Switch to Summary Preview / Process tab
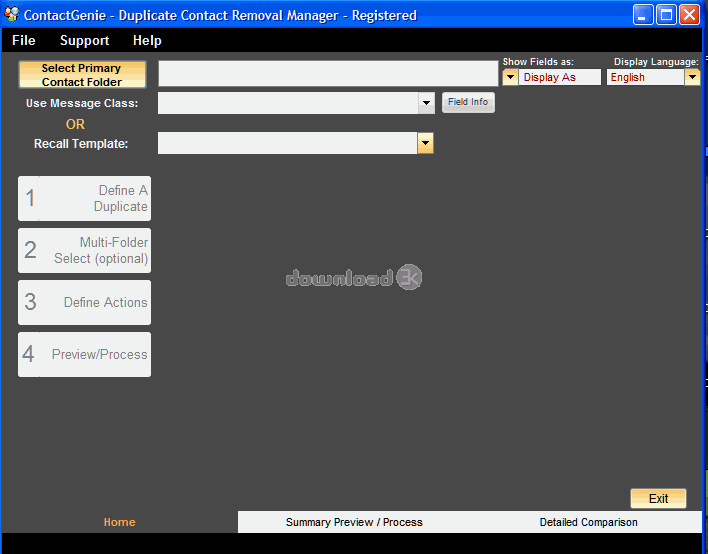 [x=354, y=522]
